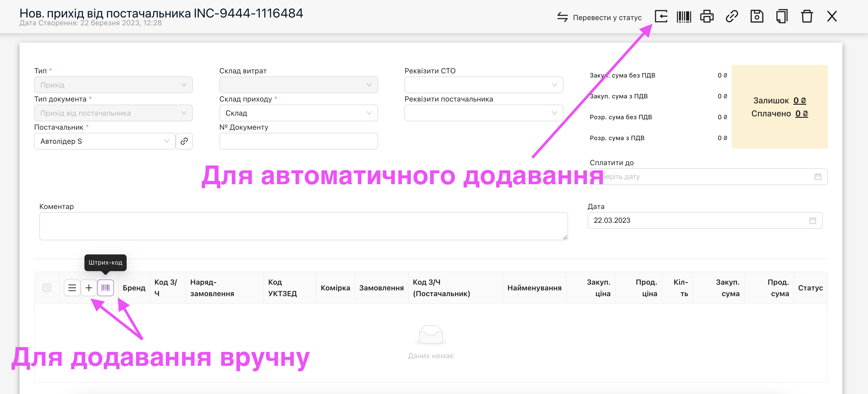This screenshot has height=394, width=868.
Task: Click the link chain icon in header
Action: [x=731, y=16]
